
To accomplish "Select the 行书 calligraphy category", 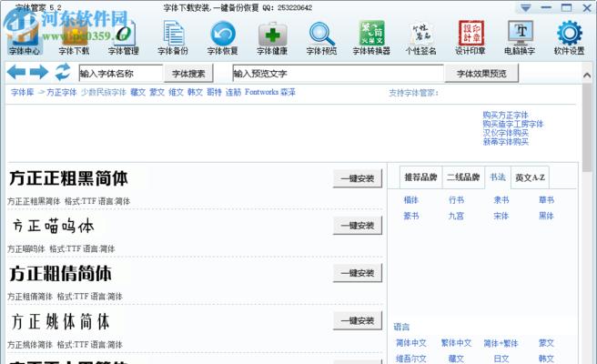I will [456, 200].
